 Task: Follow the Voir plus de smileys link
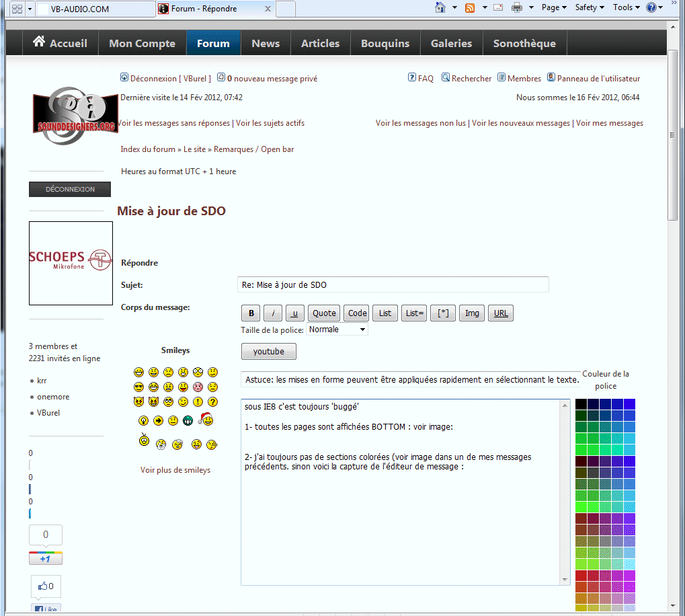pos(175,470)
